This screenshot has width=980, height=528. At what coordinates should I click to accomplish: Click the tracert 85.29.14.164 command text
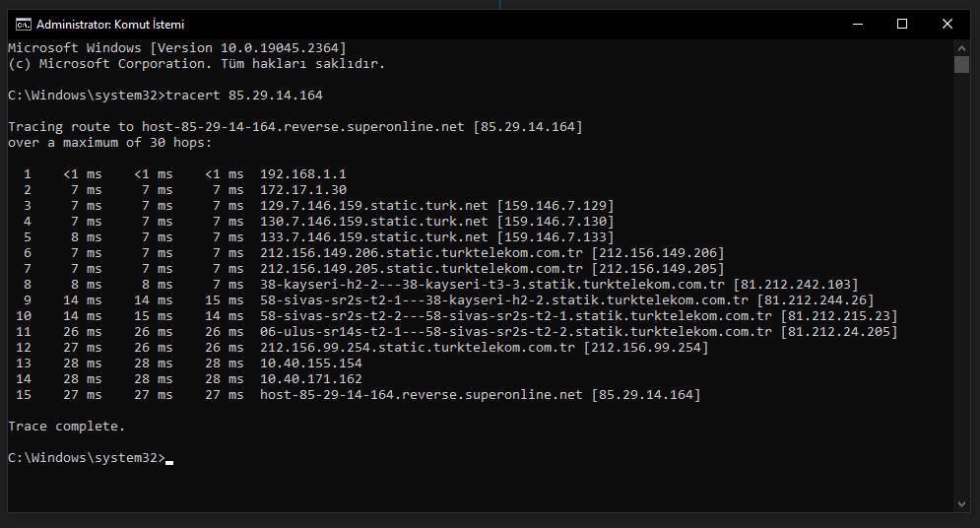pyautogui.click(x=244, y=95)
